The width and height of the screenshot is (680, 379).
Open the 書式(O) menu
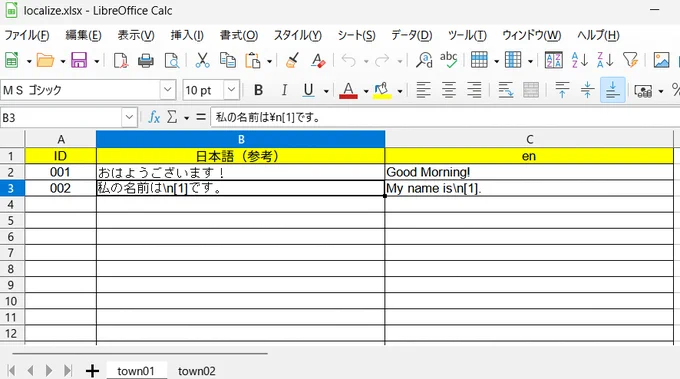pyautogui.click(x=239, y=35)
